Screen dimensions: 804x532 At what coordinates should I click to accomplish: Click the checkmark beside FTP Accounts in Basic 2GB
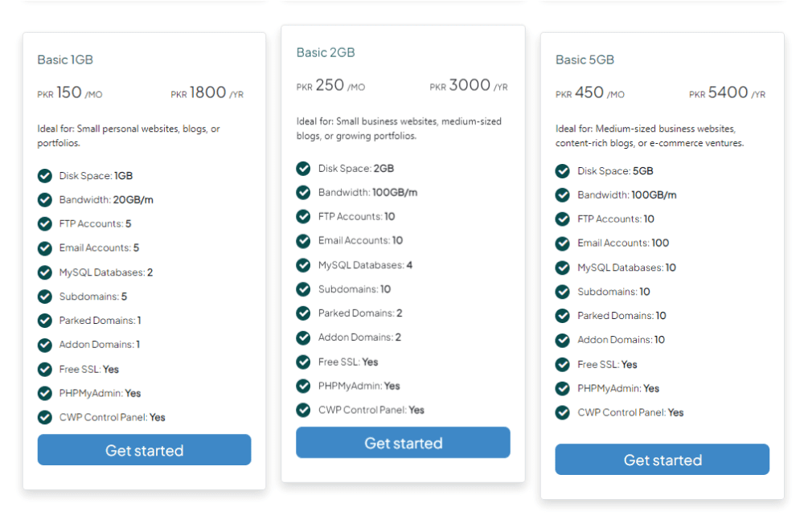point(303,216)
